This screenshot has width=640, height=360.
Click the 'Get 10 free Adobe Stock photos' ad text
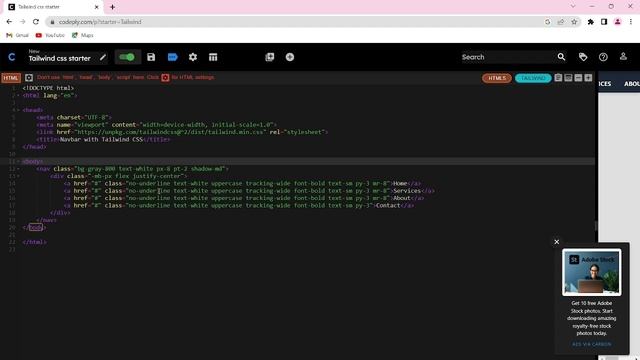point(591,318)
